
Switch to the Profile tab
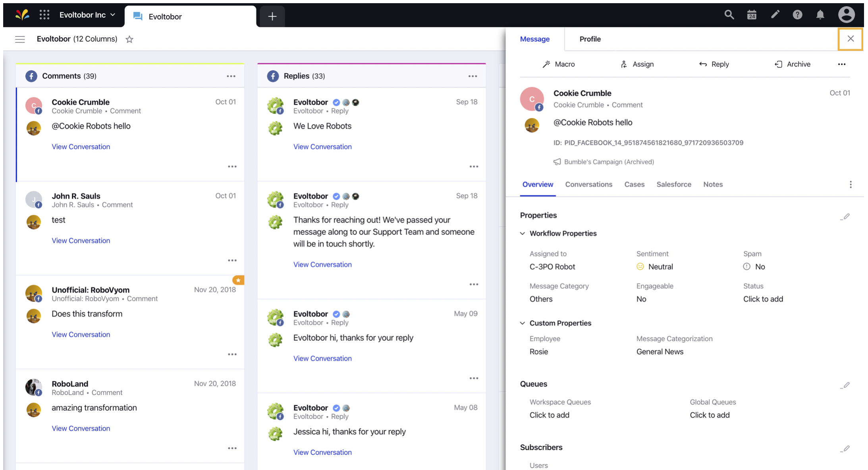pos(590,39)
